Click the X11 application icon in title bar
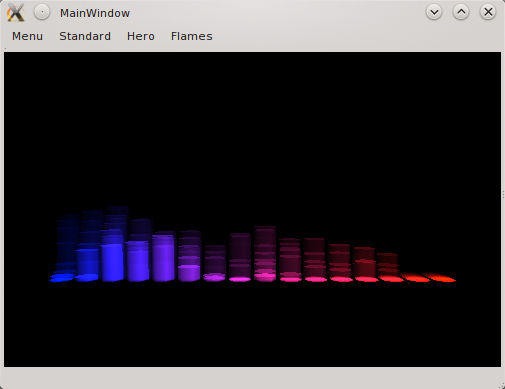The width and height of the screenshot is (505, 389). pos(16,13)
